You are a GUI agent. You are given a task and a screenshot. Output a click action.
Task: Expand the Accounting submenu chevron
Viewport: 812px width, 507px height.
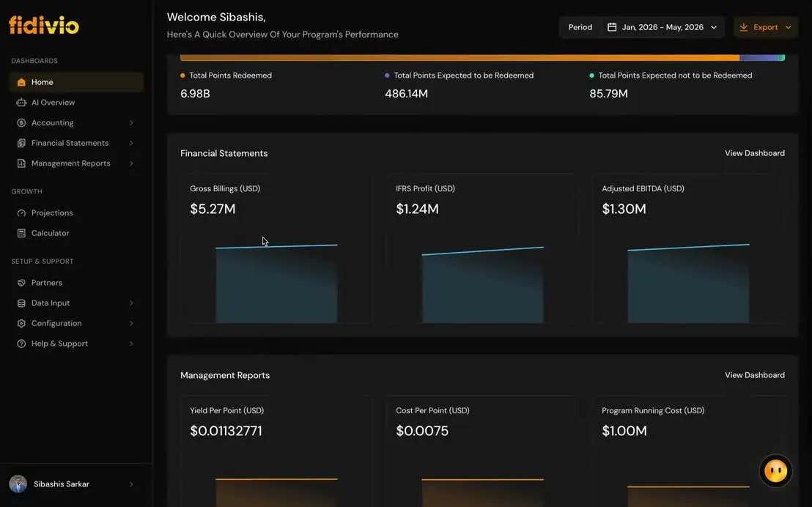[x=131, y=123]
